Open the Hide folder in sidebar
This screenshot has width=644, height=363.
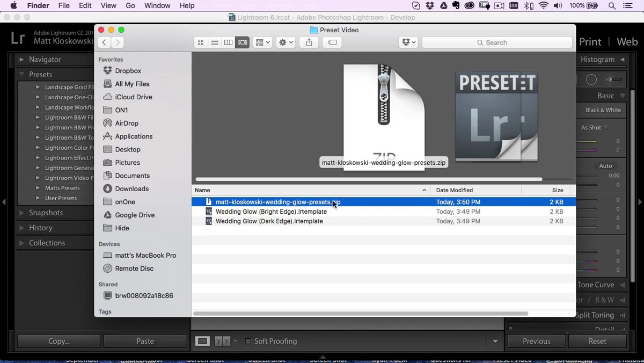click(122, 228)
